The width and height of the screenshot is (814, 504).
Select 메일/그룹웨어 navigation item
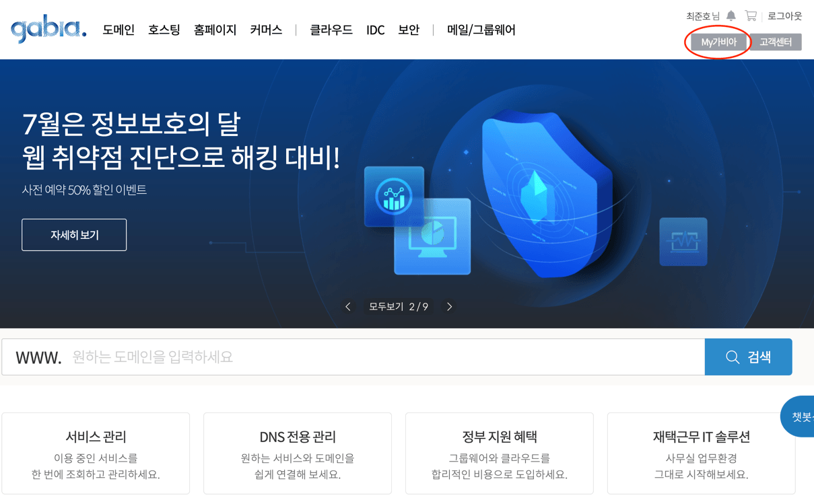(x=481, y=30)
